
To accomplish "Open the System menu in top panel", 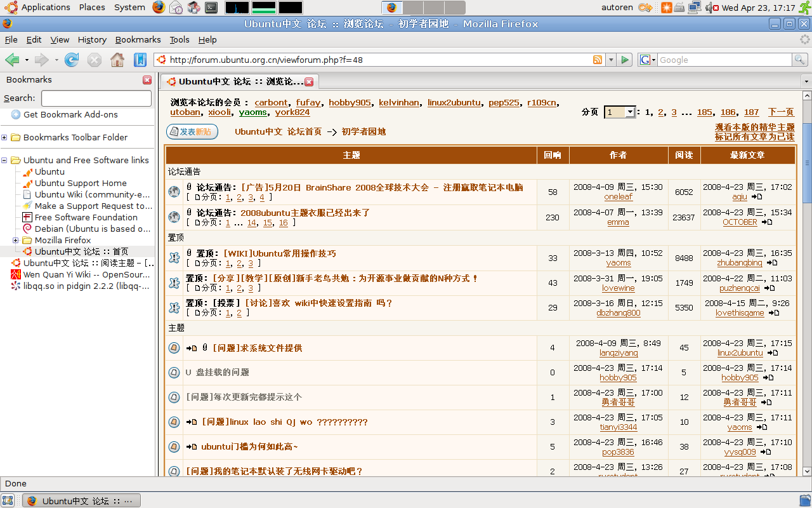I will click(x=129, y=8).
